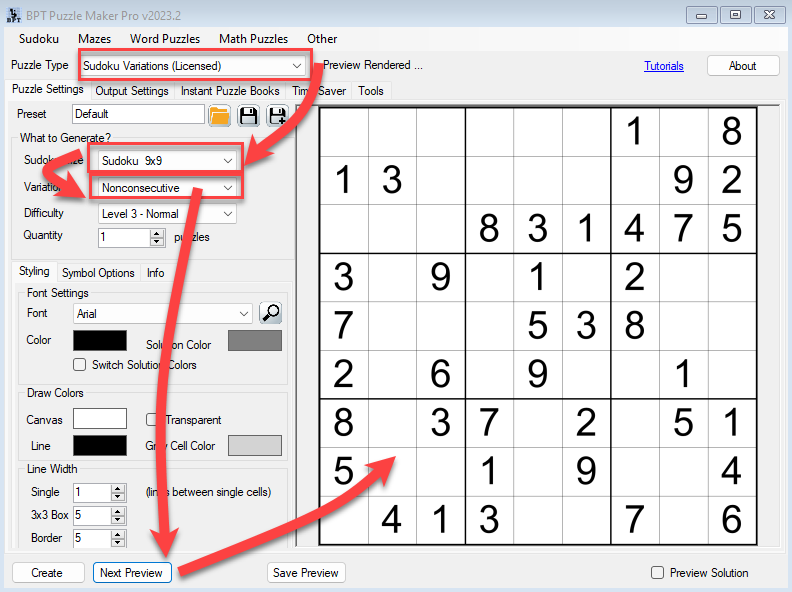The width and height of the screenshot is (792, 592).
Task: Decrease the Single line width value
Action: click(118, 497)
